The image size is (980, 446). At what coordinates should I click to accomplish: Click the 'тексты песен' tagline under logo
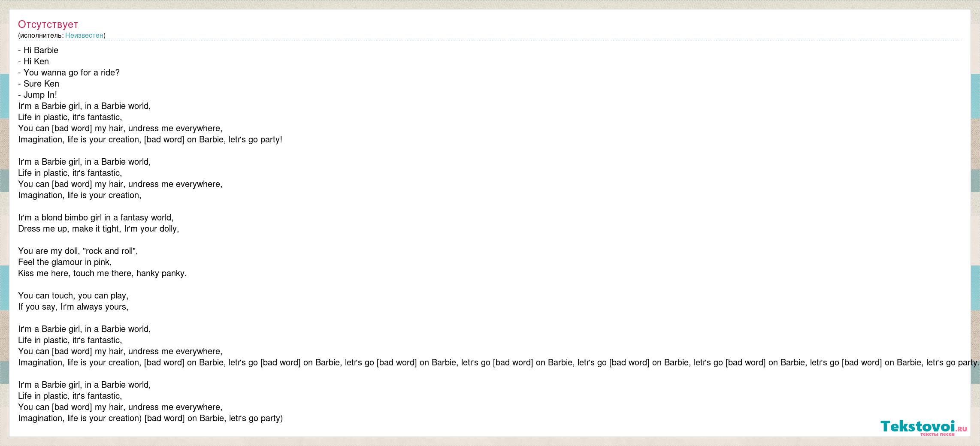[937, 434]
